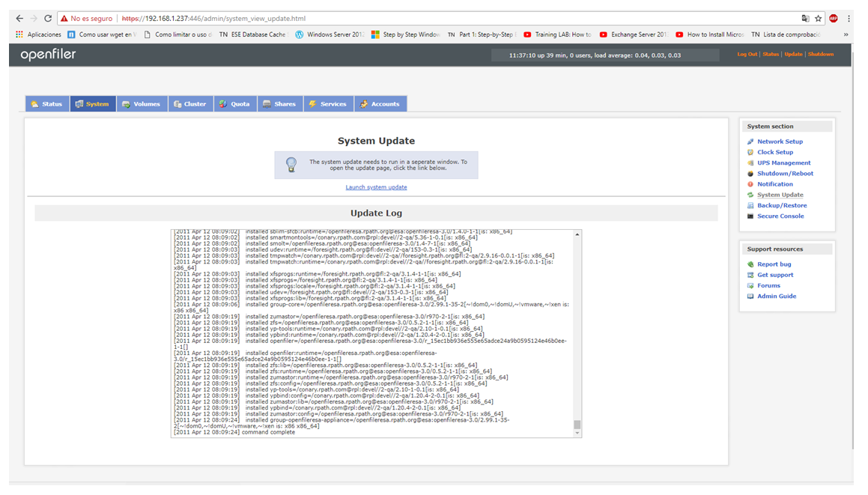Open the Cluster tab
Screen dimensions: 868x495
coord(190,104)
